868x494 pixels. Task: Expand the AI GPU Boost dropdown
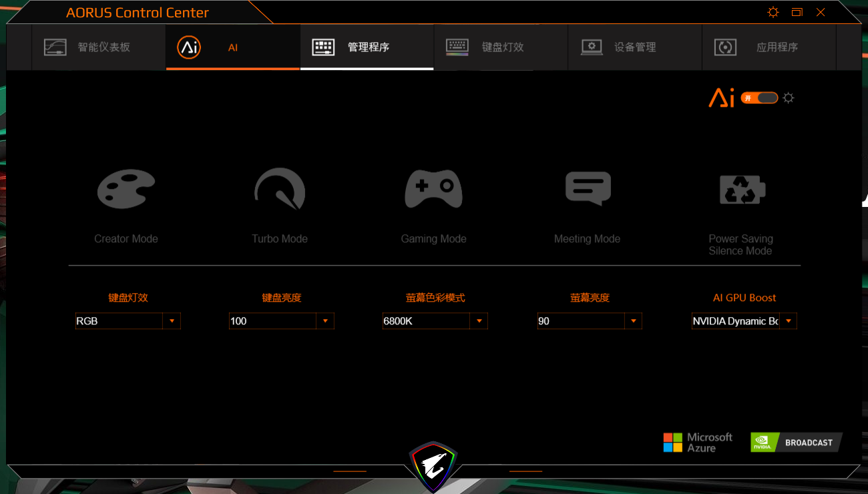[x=788, y=321]
